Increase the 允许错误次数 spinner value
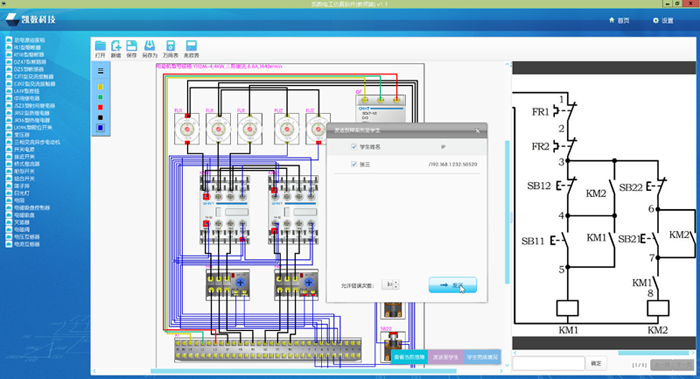The width and height of the screenshot is (700, 379). coord(396,282)
